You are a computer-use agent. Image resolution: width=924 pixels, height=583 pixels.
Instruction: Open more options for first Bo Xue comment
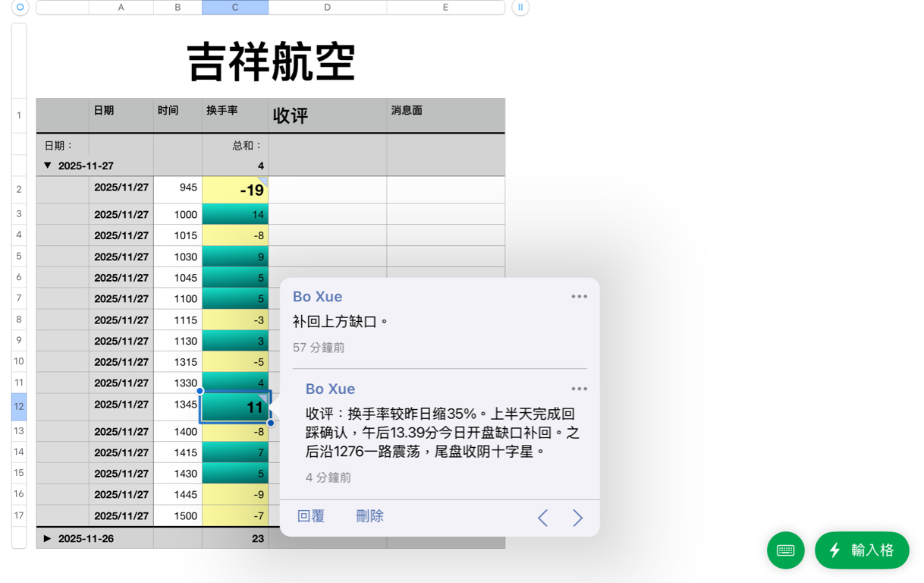[x=579, y=297]
